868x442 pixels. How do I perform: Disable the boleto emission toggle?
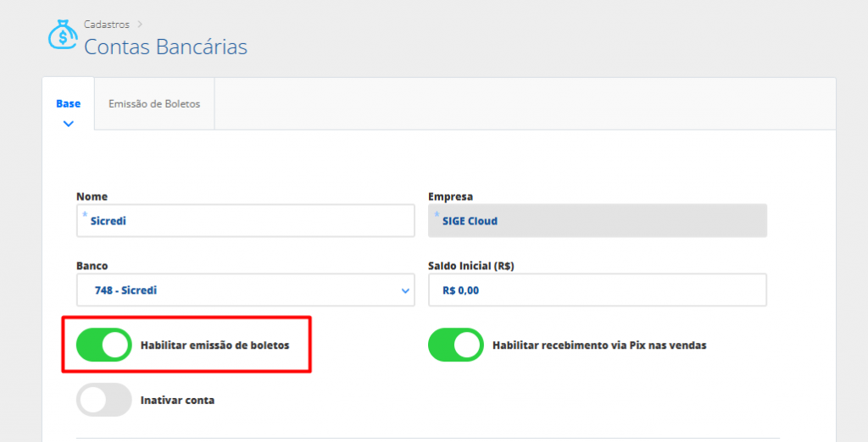104,345
